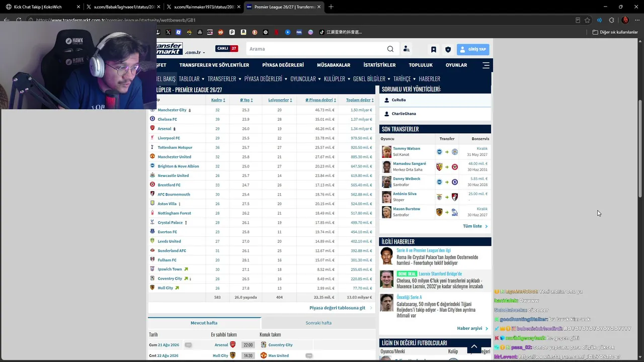Image resolution: width=644 pixels, height=362 pixels.
Task: Open a new browser tab with the plus button
Action: pos(331,7)
